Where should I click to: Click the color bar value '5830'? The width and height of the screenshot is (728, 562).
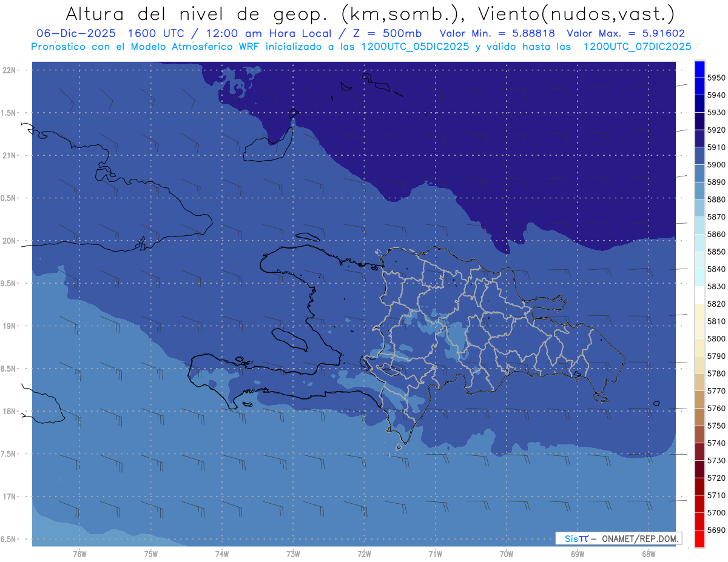[x=716, y=287]
